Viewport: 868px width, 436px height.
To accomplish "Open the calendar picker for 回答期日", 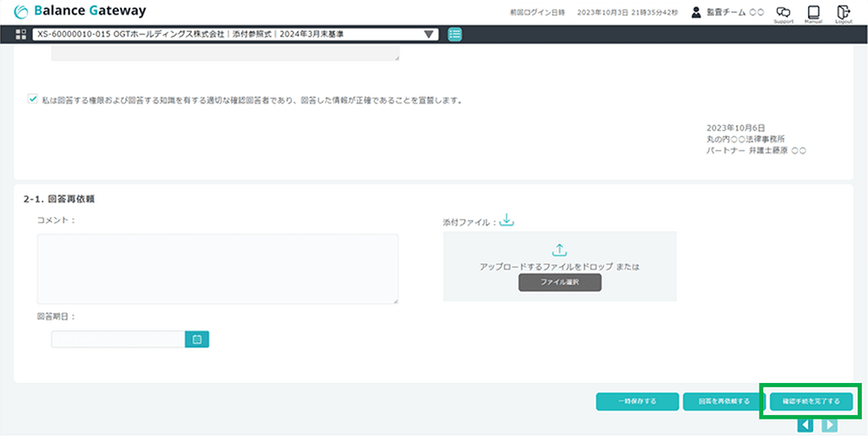I will [x=197, y=339].
